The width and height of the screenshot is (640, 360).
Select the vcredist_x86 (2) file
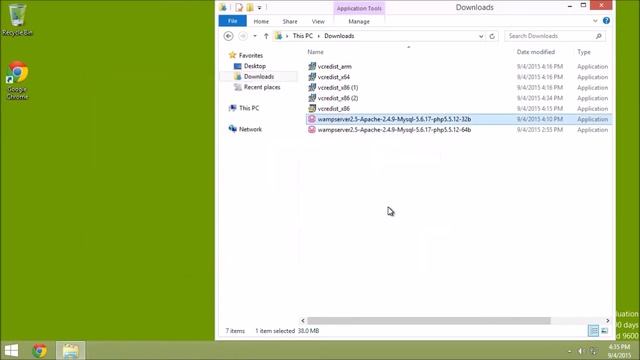[x=338, y=98]
